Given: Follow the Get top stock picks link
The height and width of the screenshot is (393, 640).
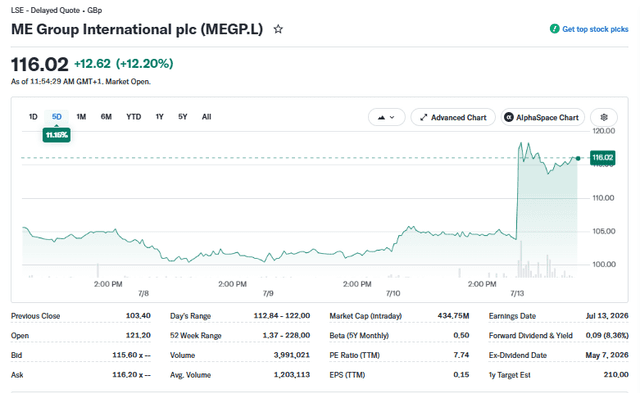Looking at the screenshot, I should pos(595,29).
